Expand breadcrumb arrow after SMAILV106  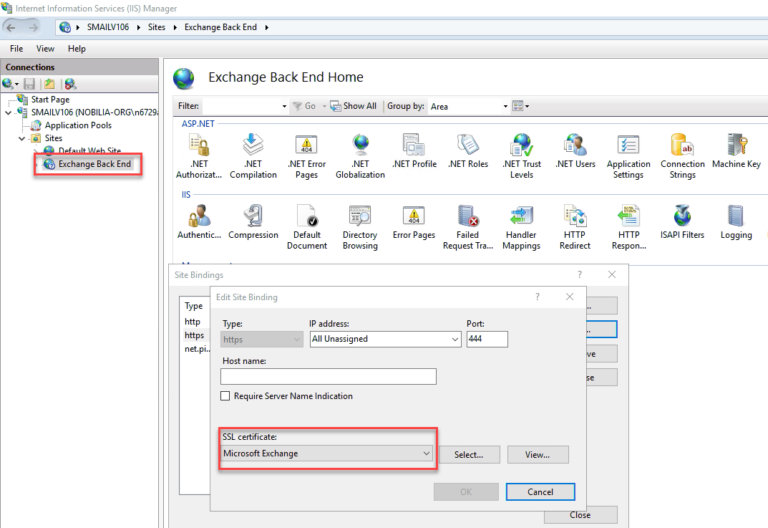[139, 27]
